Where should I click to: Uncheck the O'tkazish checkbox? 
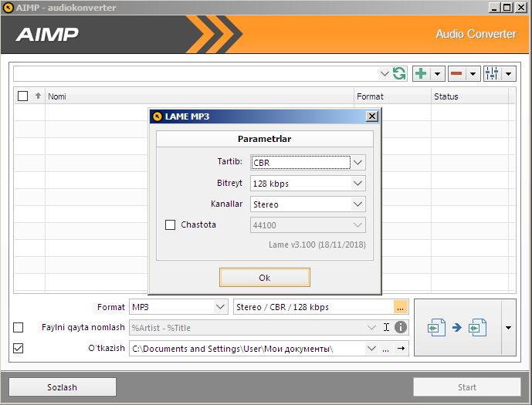[x=18, y=348]
